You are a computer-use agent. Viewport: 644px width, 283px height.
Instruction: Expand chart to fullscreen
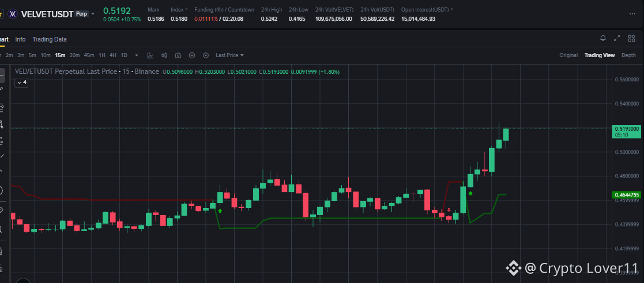point(617,39)
